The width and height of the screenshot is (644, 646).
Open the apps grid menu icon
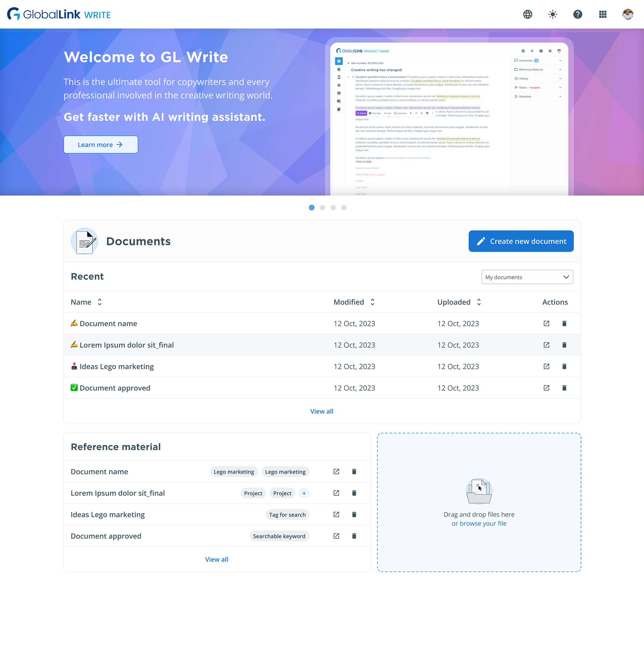[603, 14]
